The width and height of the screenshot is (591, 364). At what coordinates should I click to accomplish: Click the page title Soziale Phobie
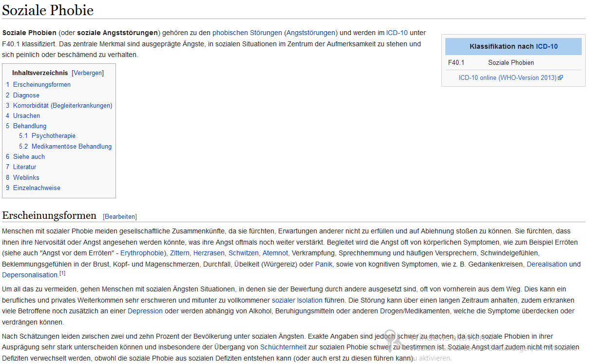pyautogui.click(x=48, y=10)
